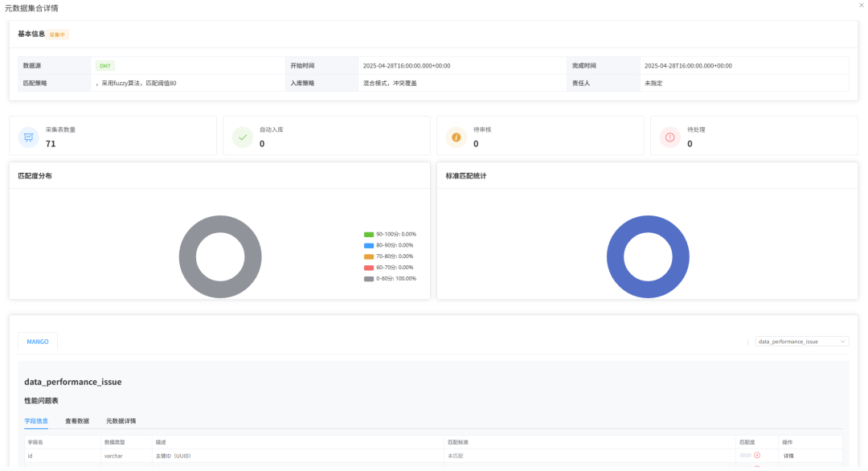Image resolution: width=868 pixels, height=471 pixels.
Task: Toggle the 90-100分 green legend swatch
Action: [x=369, y=235]
